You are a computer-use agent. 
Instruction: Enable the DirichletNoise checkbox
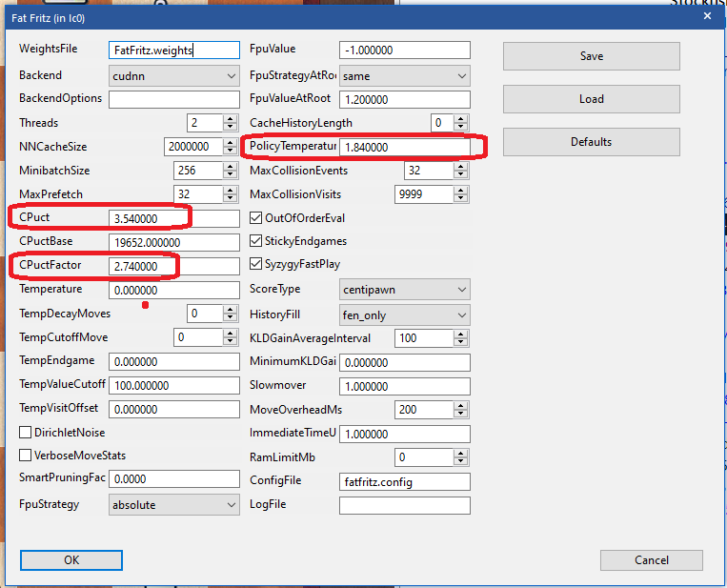26,433
